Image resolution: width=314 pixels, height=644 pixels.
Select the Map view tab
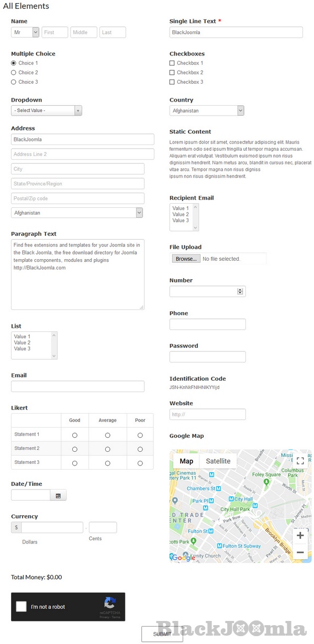click(186, 461)
